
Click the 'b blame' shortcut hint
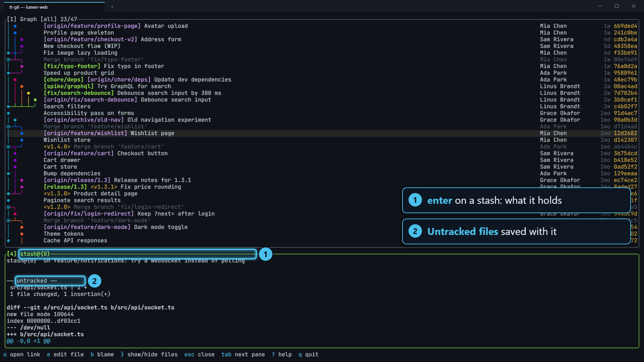click(102, 354)
